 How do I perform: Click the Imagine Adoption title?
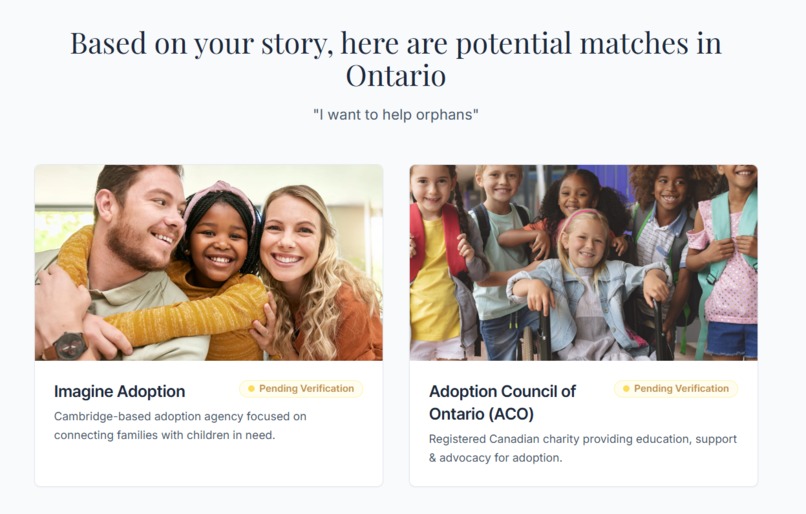pyautogui.click(x=119, y=391)
